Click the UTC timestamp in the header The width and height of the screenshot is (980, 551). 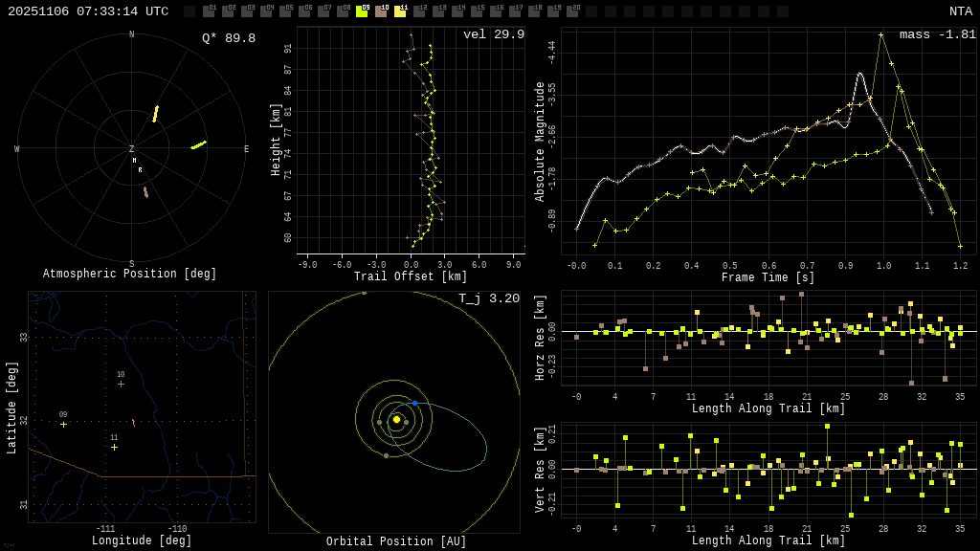(88, 11)
